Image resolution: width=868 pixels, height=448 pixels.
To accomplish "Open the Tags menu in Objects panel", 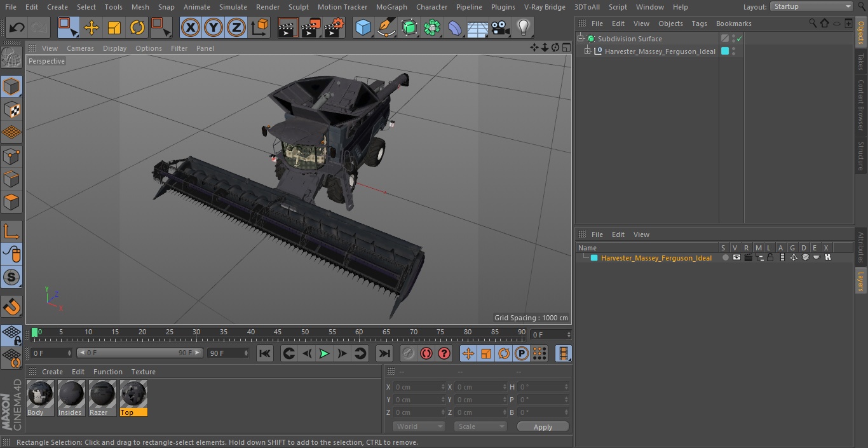I will pyautogui.click(x=699, y=24).
